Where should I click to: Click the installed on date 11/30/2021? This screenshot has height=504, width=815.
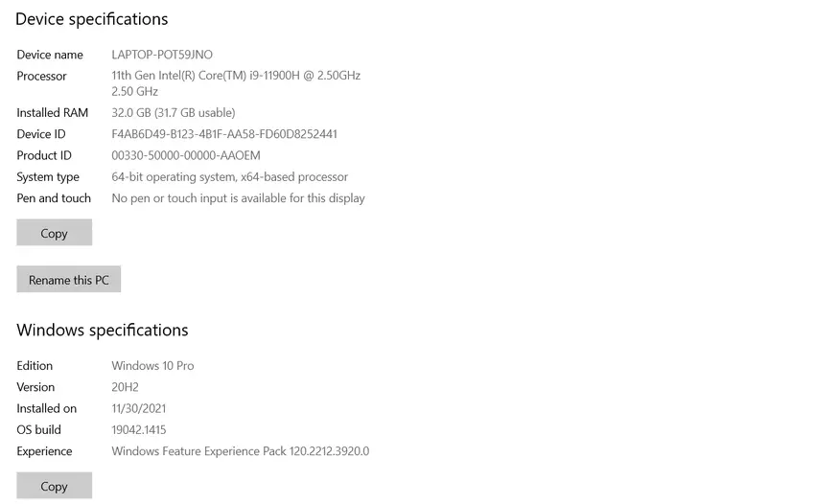[x=139, y=408]
